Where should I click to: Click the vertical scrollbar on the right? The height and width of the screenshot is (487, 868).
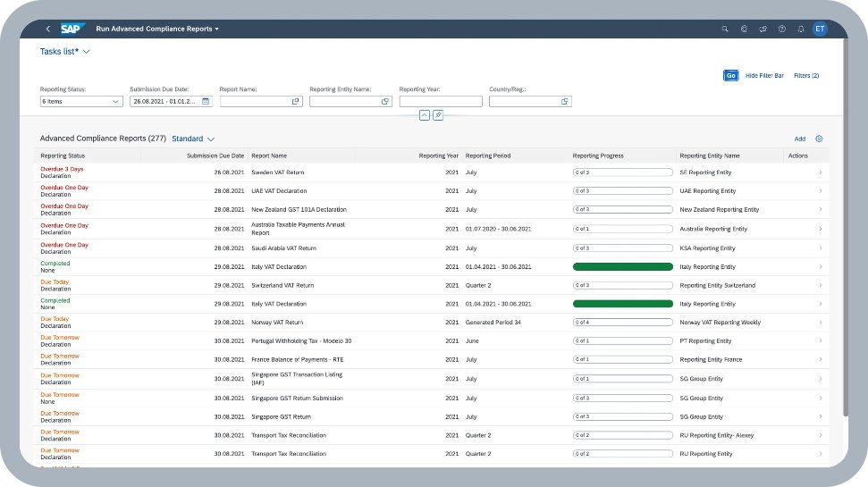tap(845, 227)
